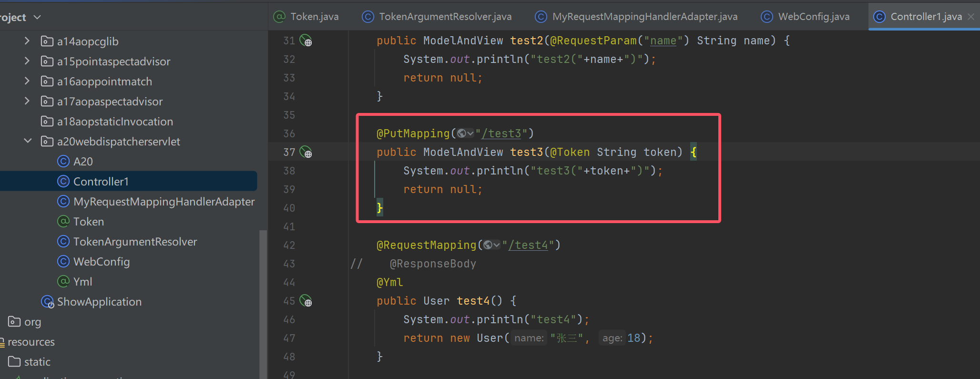Select MyRequestMappingHandlerAdapter in project tree

click(164, 202)
